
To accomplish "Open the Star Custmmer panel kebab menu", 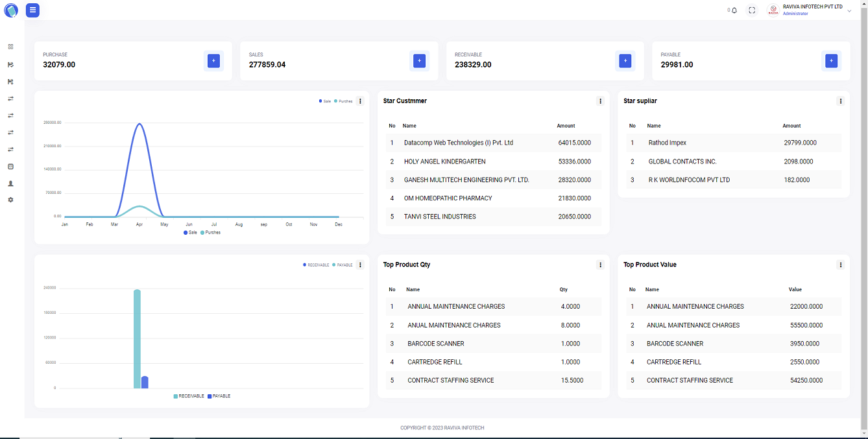I will pos(601,101).
